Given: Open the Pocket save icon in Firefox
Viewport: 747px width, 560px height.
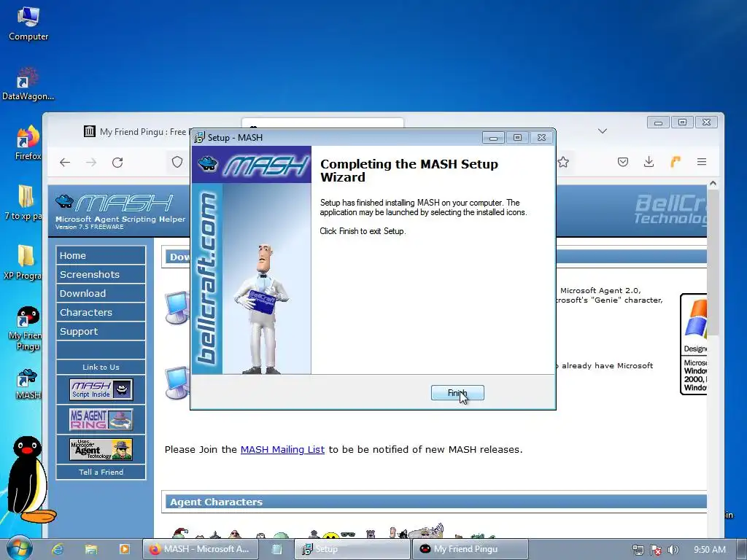Looking at the screenshot, I should (x=623, y=162).
